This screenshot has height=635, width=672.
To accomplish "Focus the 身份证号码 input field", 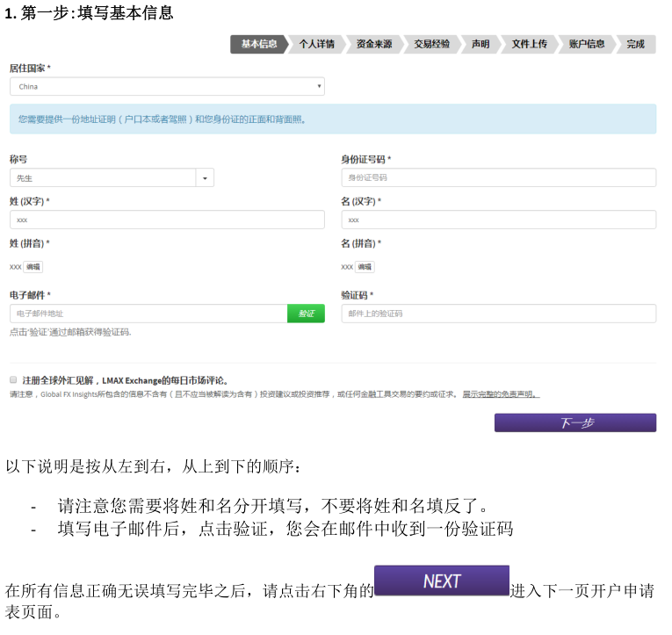I will click(498, 177).
